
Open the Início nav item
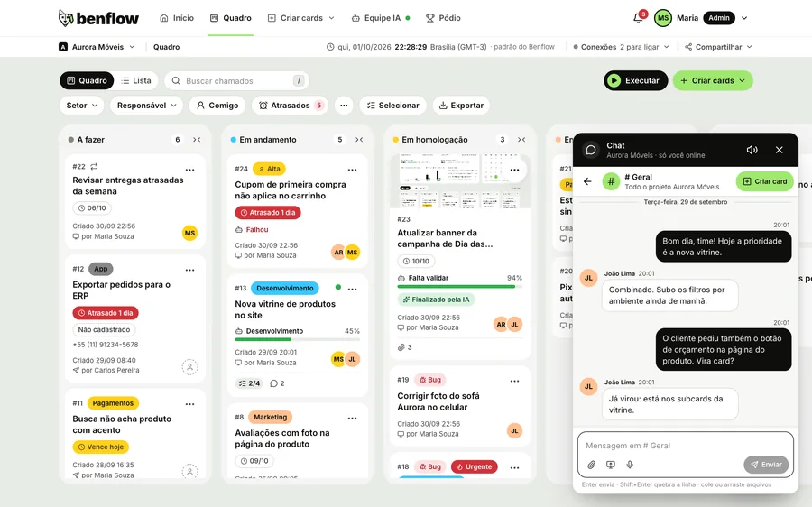point(177,18)
